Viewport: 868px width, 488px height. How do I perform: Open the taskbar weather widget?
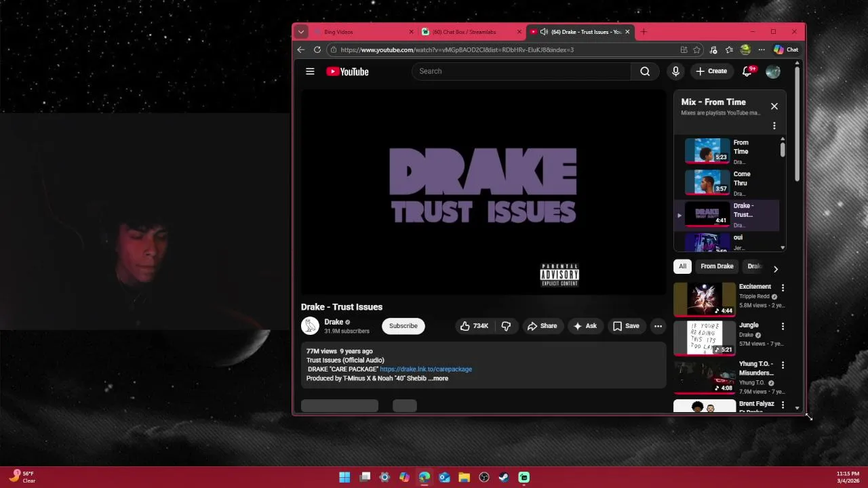[x=22, y=477]
